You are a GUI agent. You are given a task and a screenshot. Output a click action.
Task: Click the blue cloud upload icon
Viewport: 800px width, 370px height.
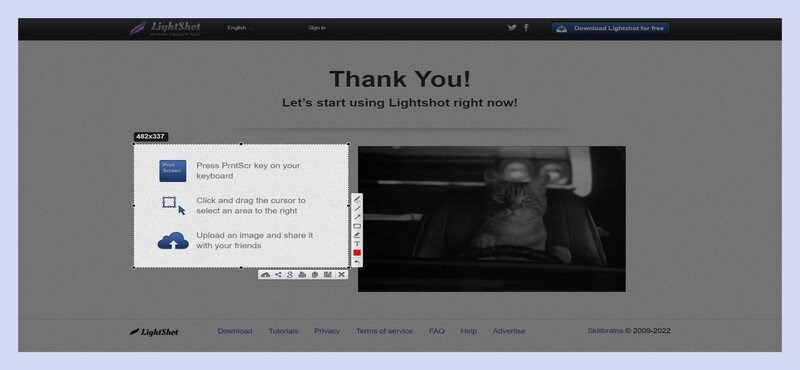coord(173,241)
